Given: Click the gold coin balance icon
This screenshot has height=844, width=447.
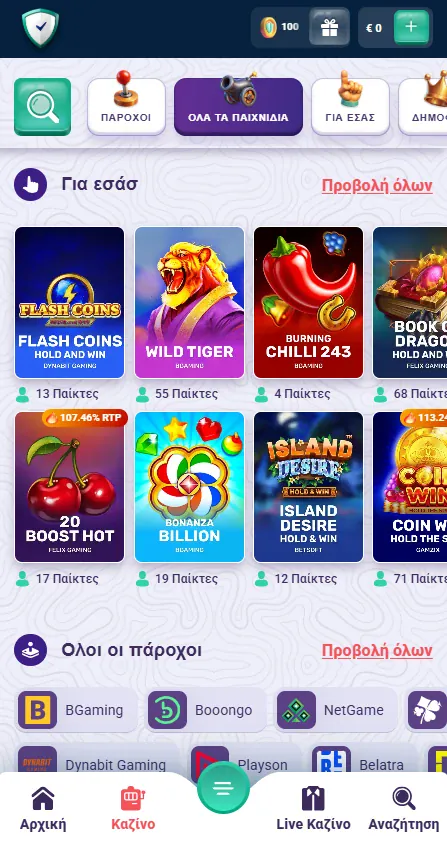Looking at the screenshot, I should click(x=268, y=27).
